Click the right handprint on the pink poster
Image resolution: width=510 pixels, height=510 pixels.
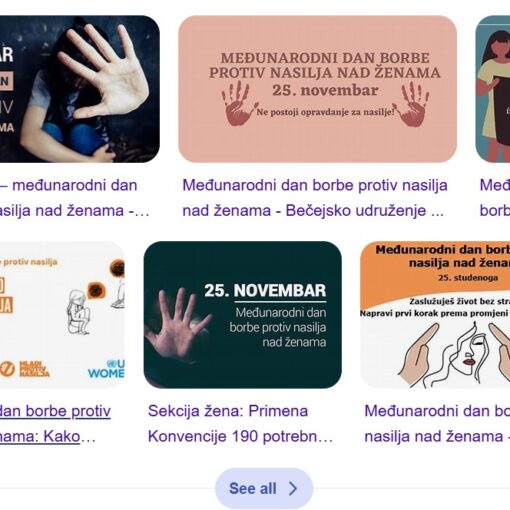tap(413, 104)
